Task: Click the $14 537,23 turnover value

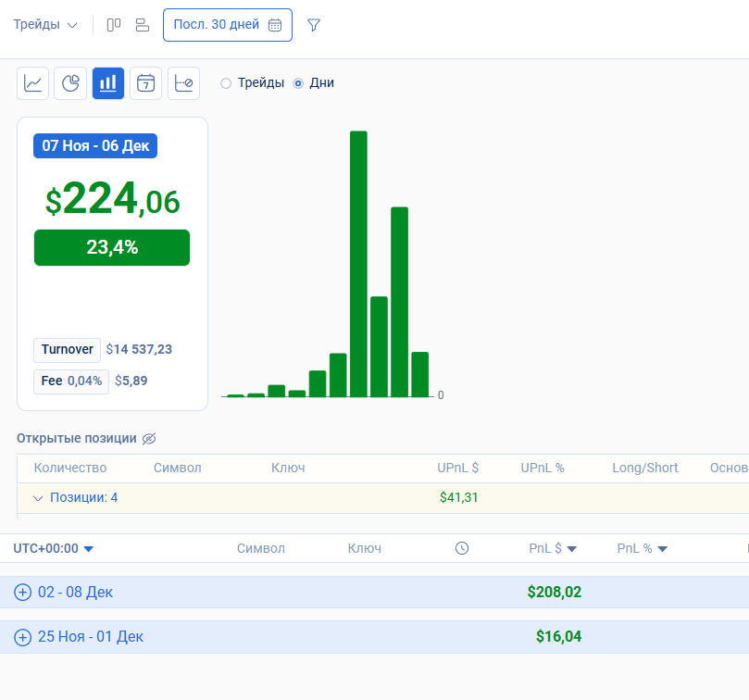Action: (139, 350)
